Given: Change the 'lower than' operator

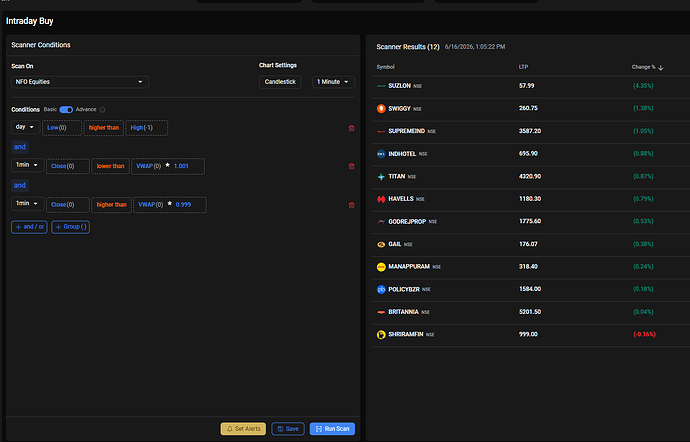Looking at the screenshot, I should 110,166.
